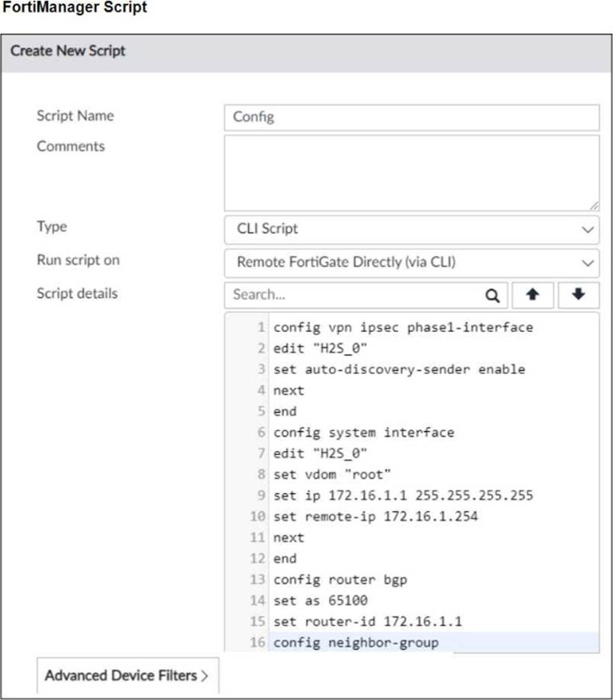Click script line 9 set ip

point(403,495)
